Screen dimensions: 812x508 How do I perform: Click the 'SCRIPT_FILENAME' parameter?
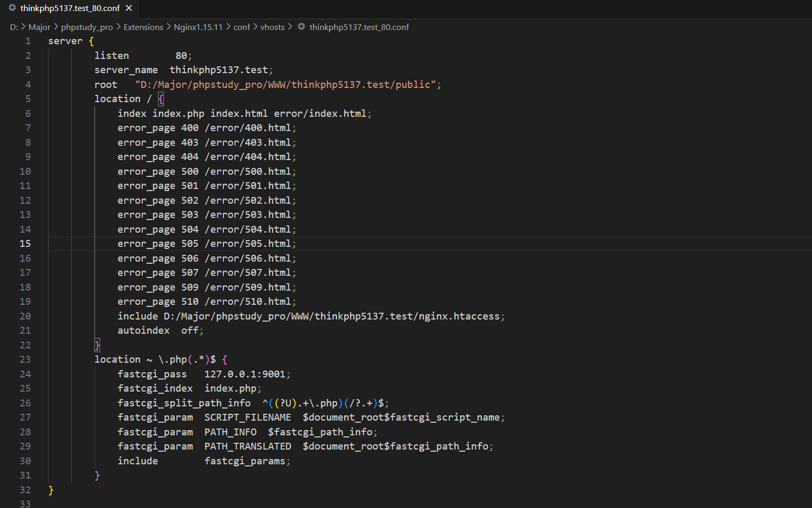248,417
